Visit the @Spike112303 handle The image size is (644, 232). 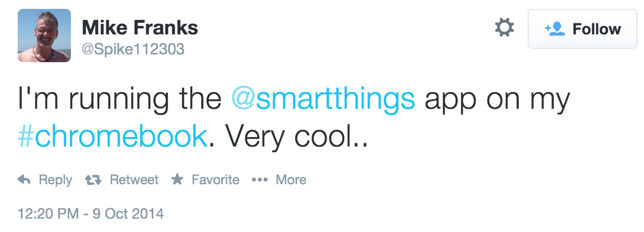pos(133,49)
